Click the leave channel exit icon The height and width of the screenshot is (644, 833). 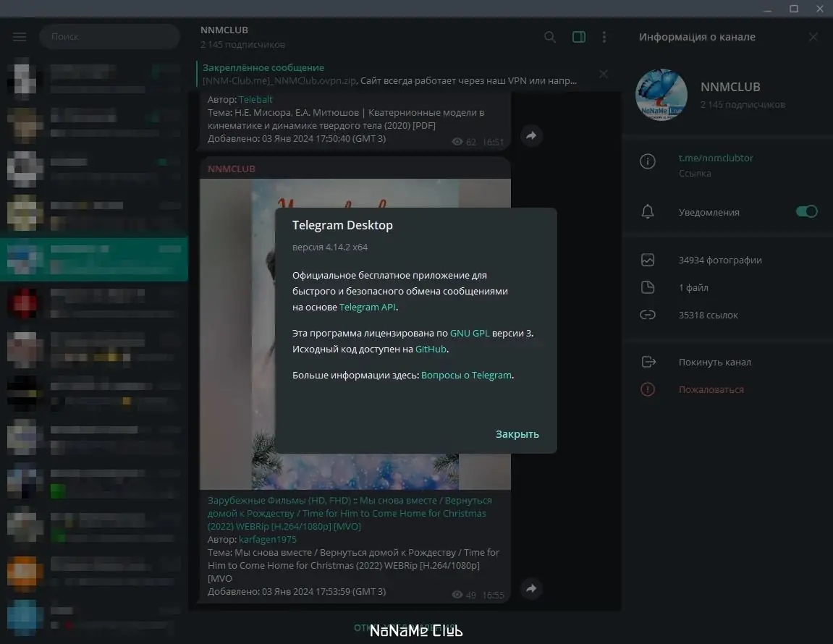coord(648,362)
